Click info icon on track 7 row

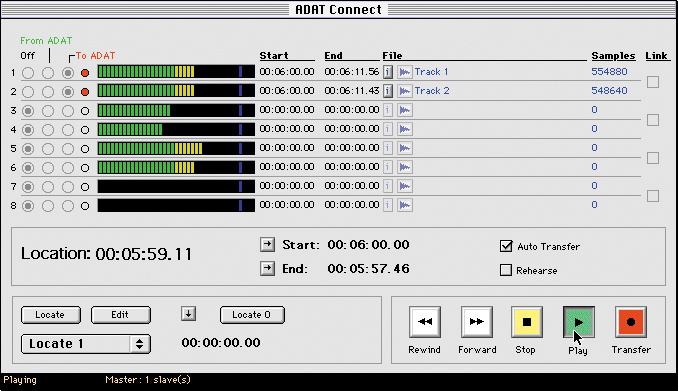coord(388,186)
